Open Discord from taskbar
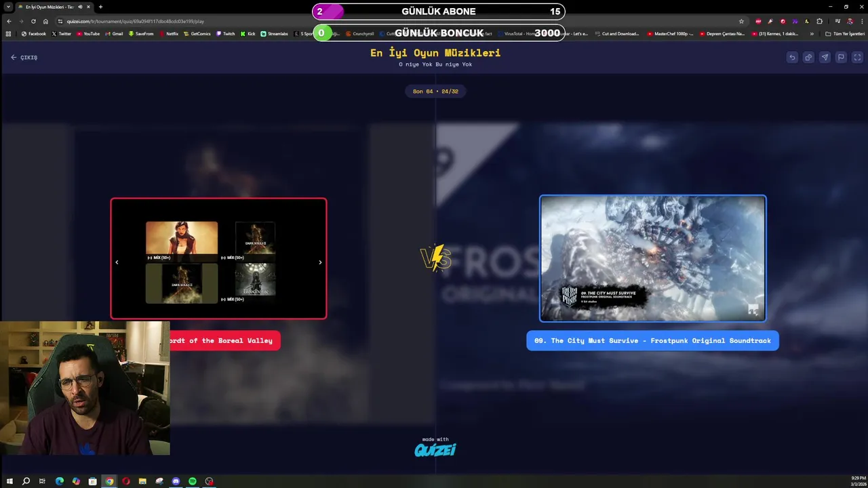The width and height of the screenshot is (868, 488). 176,481
